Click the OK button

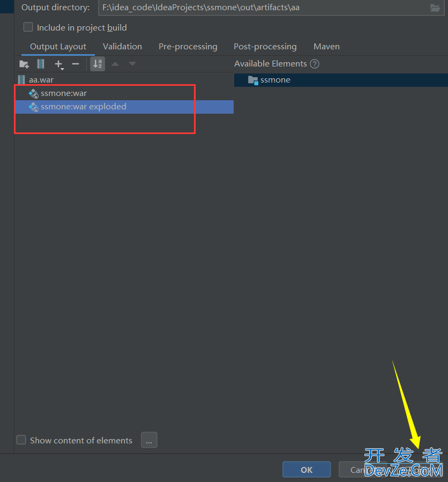(307, 470)
